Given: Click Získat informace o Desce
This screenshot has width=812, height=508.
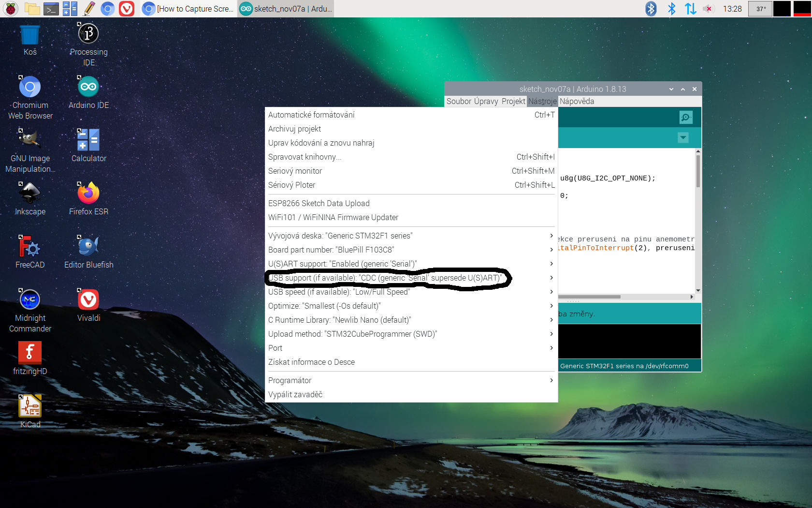Looking at the screenshot, I should pyautogui.click(x=311, y=362).
